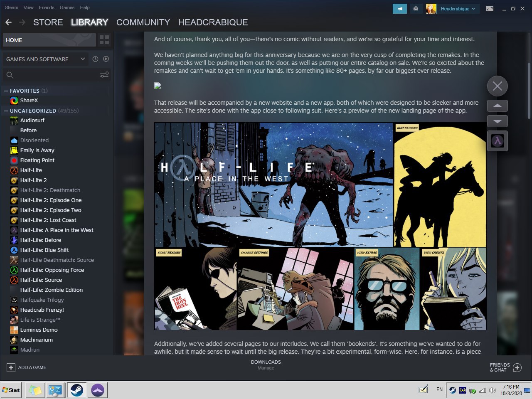Select Floating Point in the library
This screenshot has height=399, width=532.
[x=37, y=160]
